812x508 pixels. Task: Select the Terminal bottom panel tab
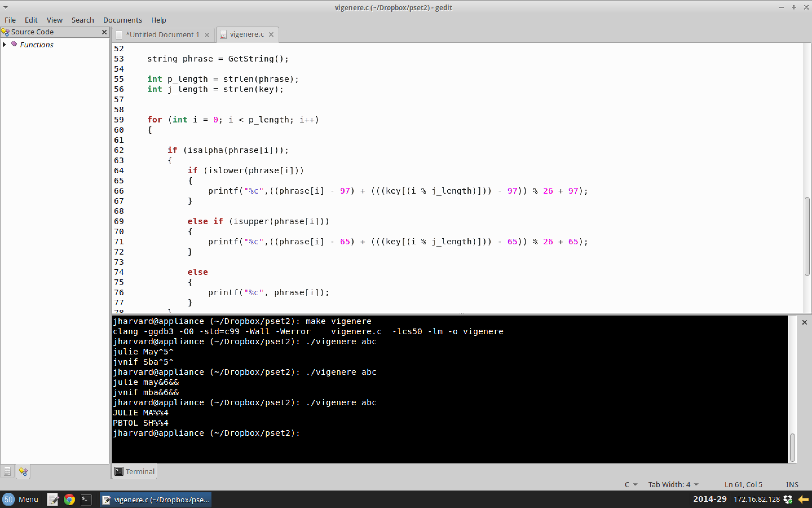point(134,471)
